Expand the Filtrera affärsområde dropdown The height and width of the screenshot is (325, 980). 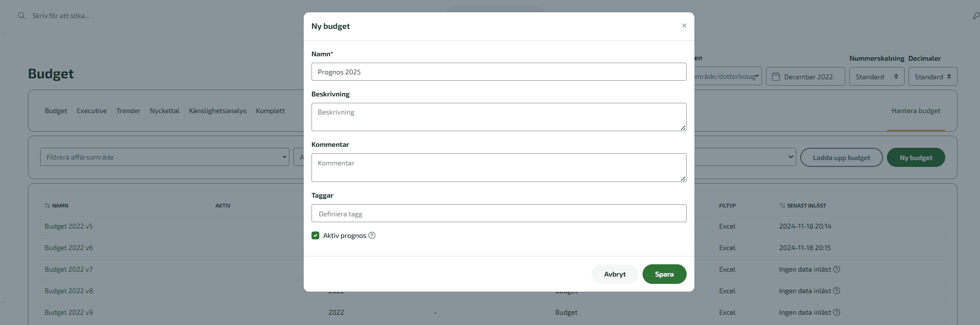[165, 157]
